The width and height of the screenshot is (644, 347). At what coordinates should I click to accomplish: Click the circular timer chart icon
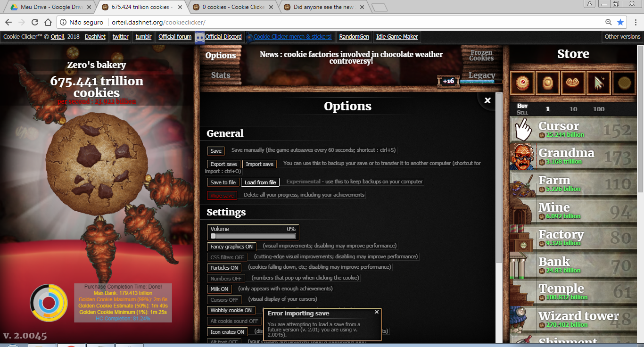(x=49, y=303)
